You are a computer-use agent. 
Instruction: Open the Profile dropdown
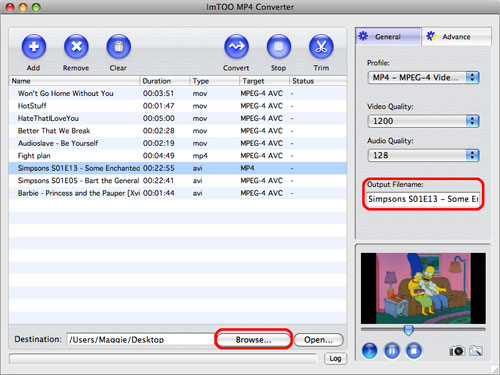tap(423, 78)
